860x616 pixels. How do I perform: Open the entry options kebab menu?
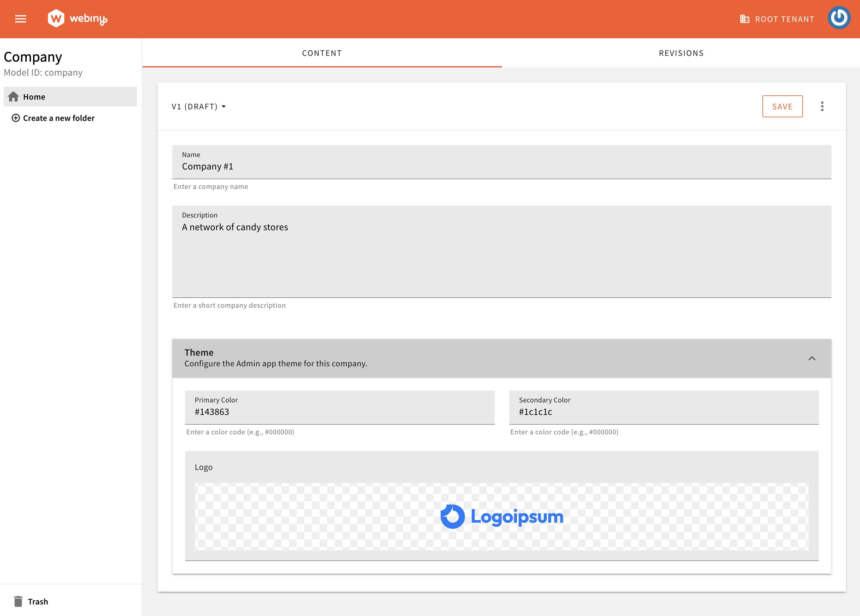(822, 106)
